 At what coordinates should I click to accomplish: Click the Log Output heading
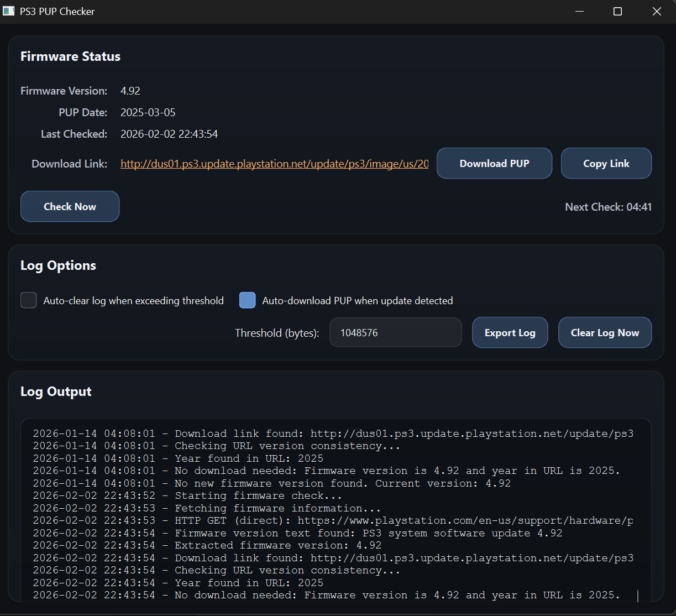click(x=56, y=391)
